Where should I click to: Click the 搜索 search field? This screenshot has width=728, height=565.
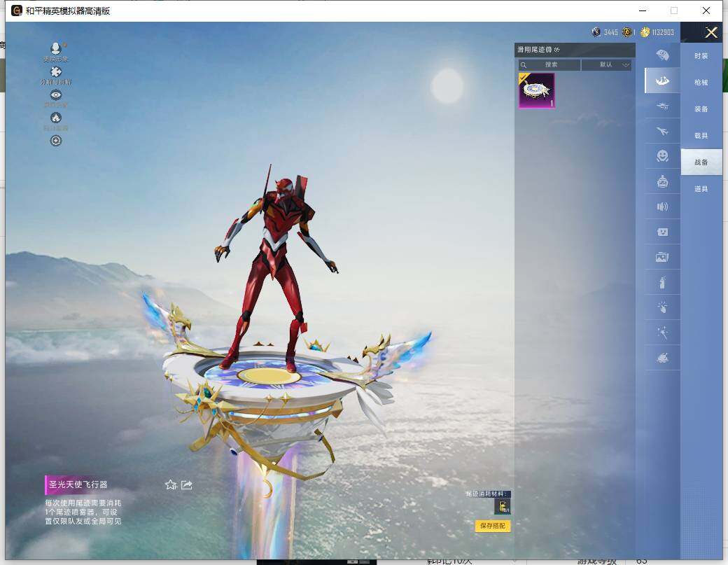point(549,65)
